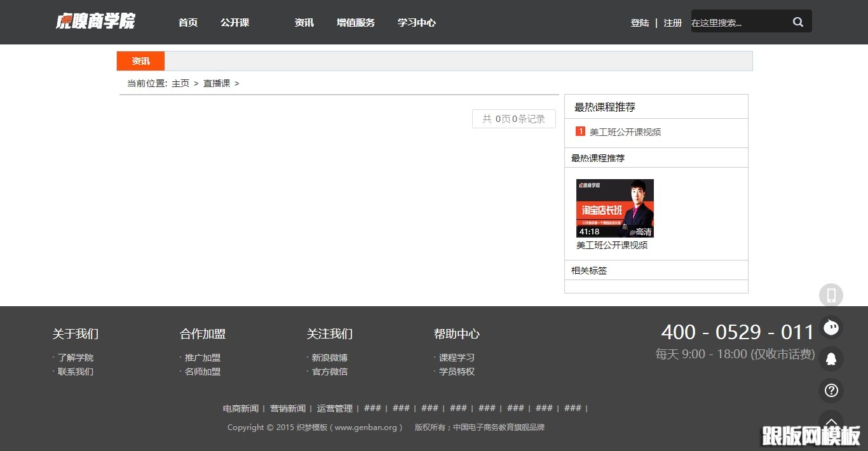The height and width of the screenshot is (451, 868).
Task: Click the red number 1 ranking badge
Action: pos(580,131)
